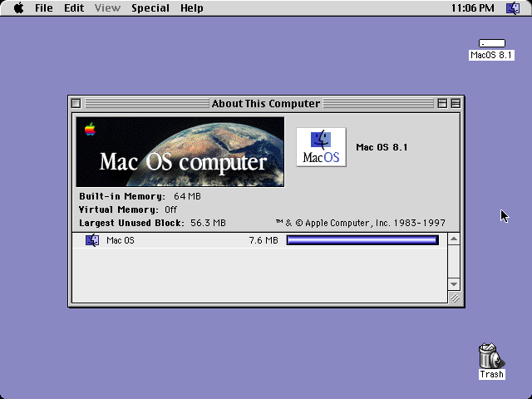Open the Help menu

point(192,7)
